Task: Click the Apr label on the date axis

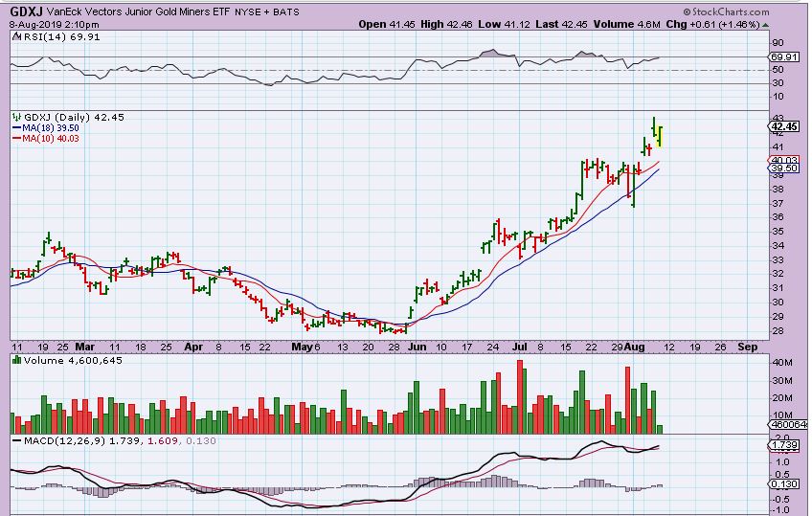Action: tap(193, 347)
